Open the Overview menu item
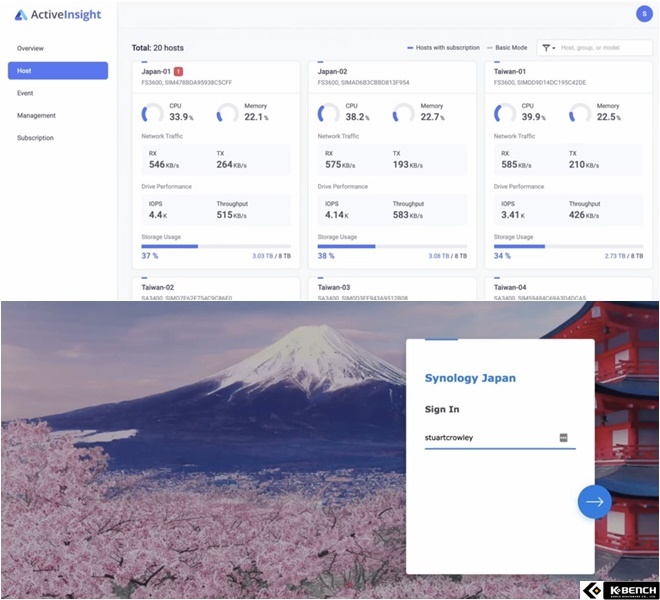 click(30, 48)
